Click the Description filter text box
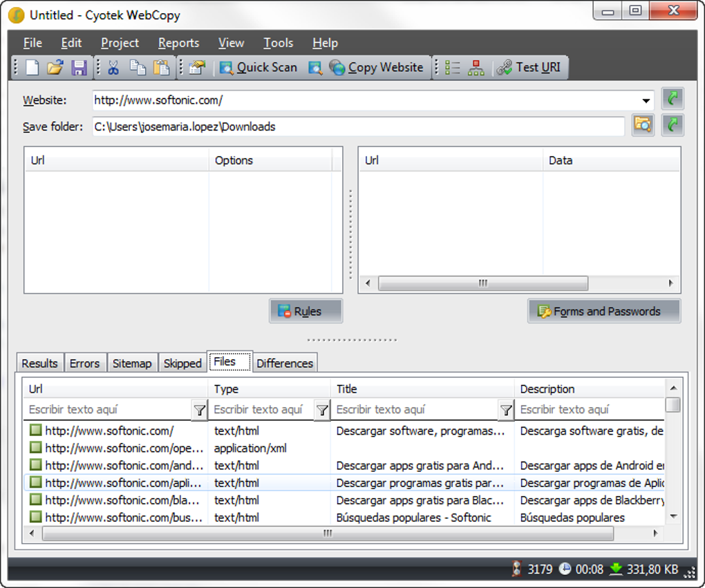 (x=590, y=410)
